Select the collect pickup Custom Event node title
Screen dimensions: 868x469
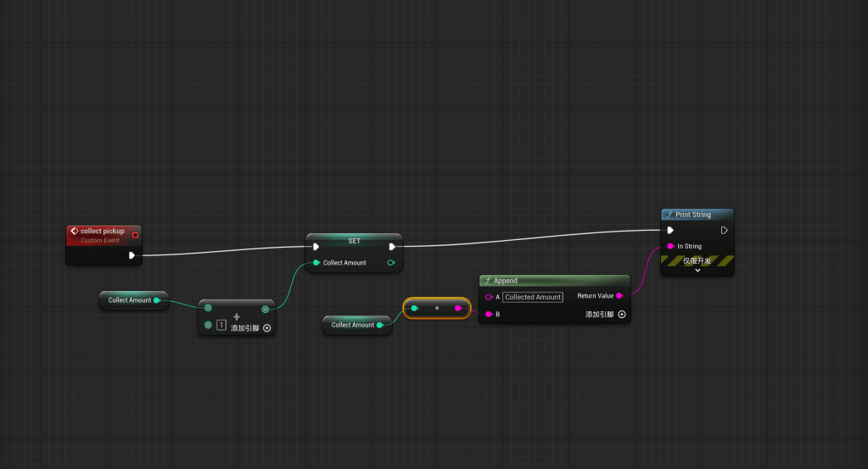[x=102, y=231]
